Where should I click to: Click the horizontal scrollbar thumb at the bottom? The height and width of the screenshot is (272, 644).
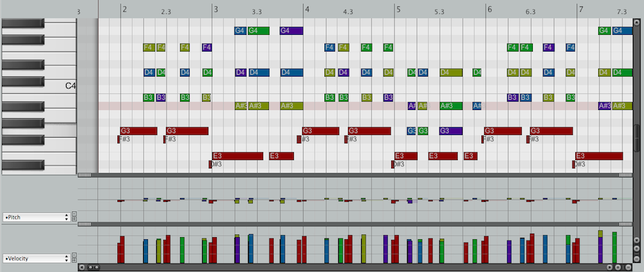(x=93, y=267)
